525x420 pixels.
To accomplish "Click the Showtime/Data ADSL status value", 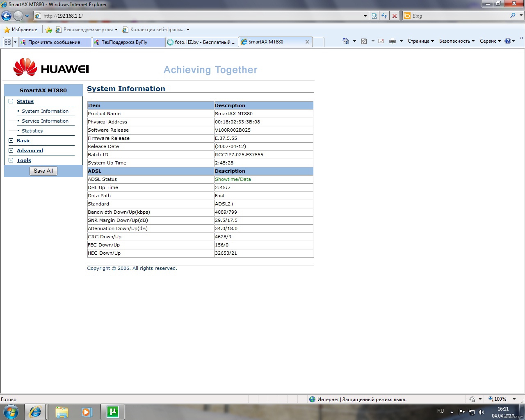I will (x=233, y=179).
